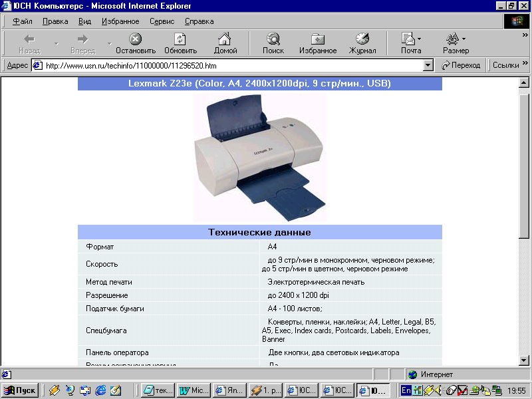Click the En language indicator in tray

[406, 390]
